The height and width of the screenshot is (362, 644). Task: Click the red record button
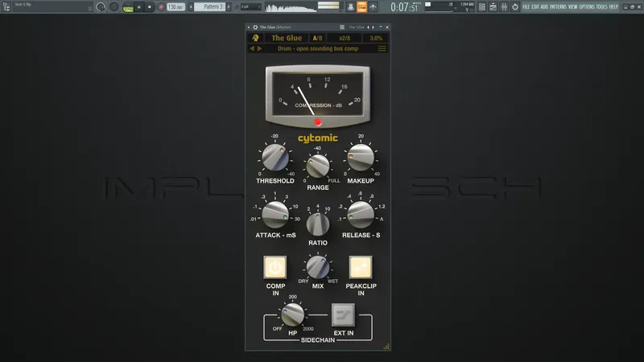coord(161,7)
